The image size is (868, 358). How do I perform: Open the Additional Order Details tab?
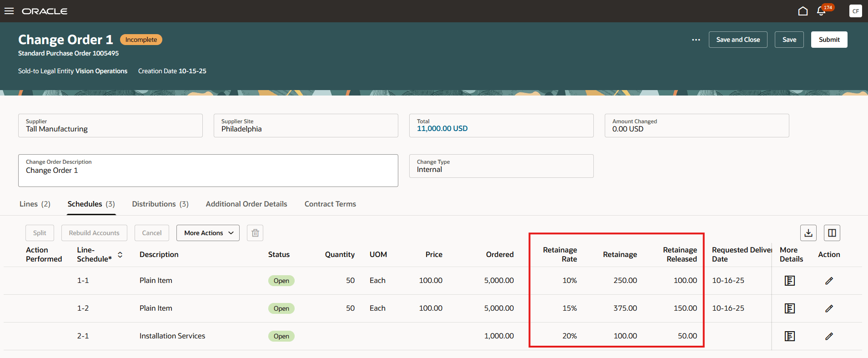click(x=246, y=204)
